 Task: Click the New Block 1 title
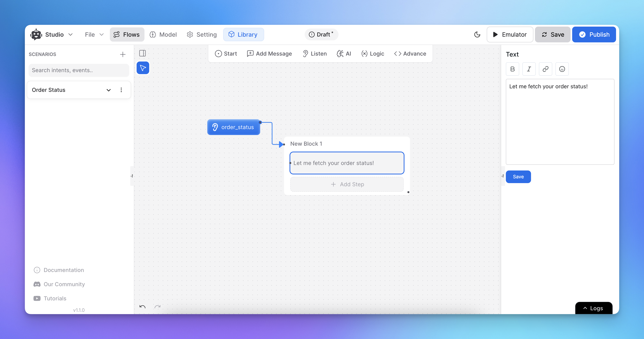306,144
